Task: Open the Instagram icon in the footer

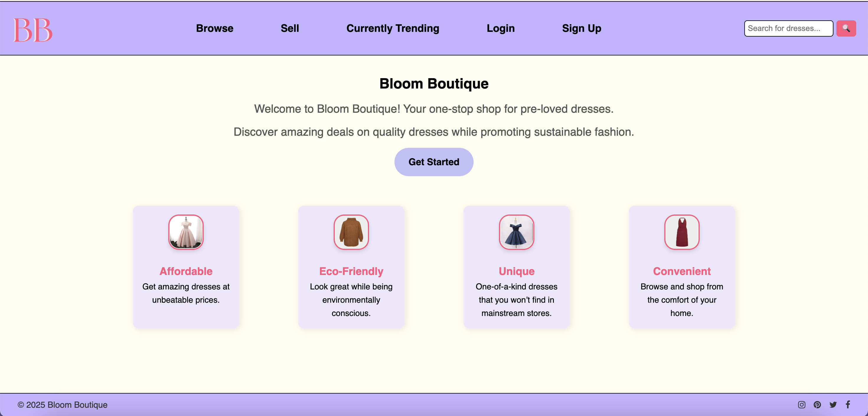Action: point(802,404)
